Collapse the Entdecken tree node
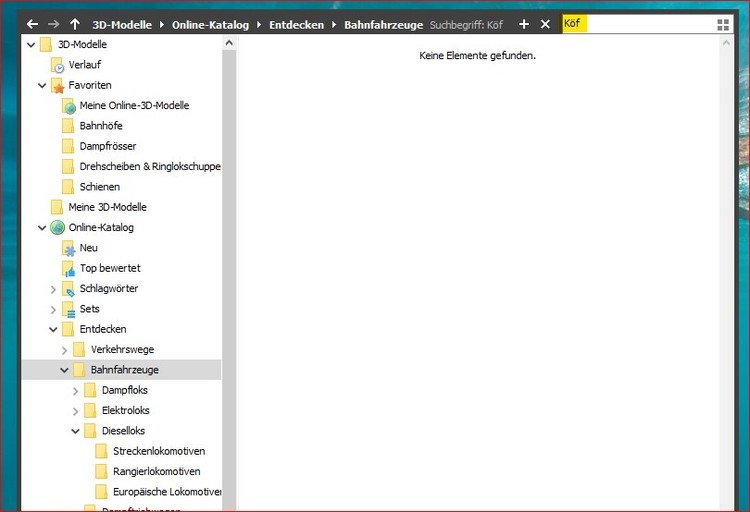 pos(53,330)
